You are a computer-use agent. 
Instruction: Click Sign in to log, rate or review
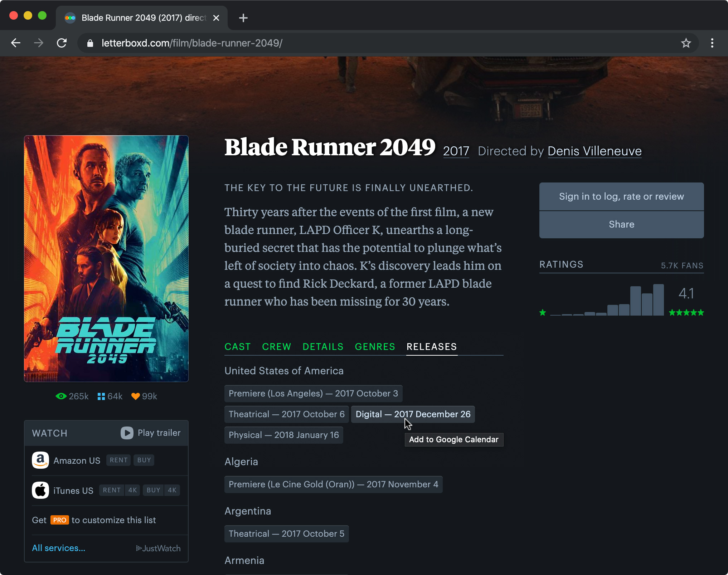621,196
